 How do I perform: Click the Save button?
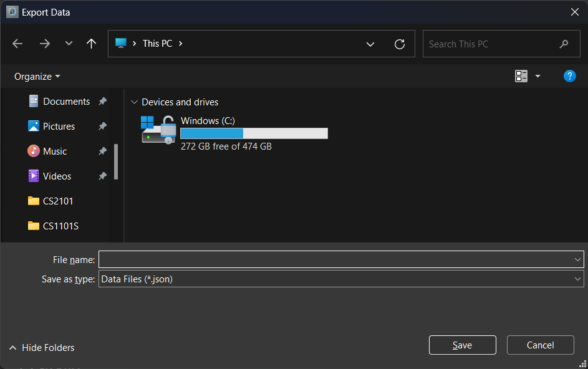coord(462,345)
